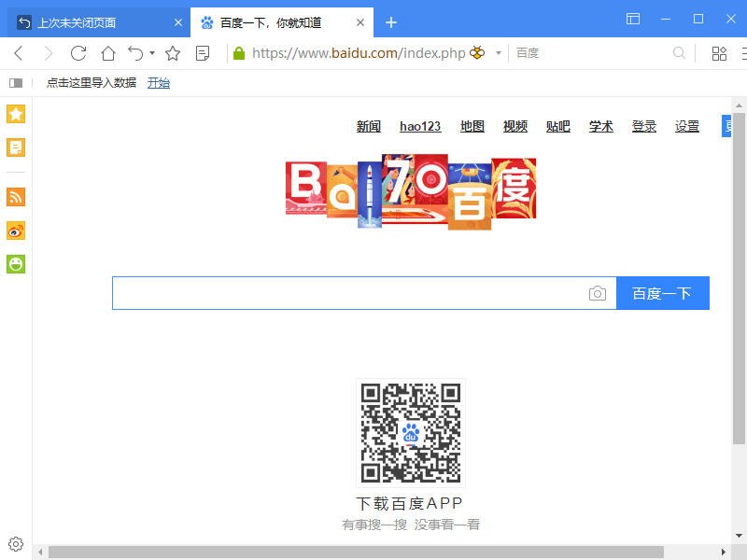Click the 开始 import link
This screenshot has height=560, width=747.
pos(159,83)
